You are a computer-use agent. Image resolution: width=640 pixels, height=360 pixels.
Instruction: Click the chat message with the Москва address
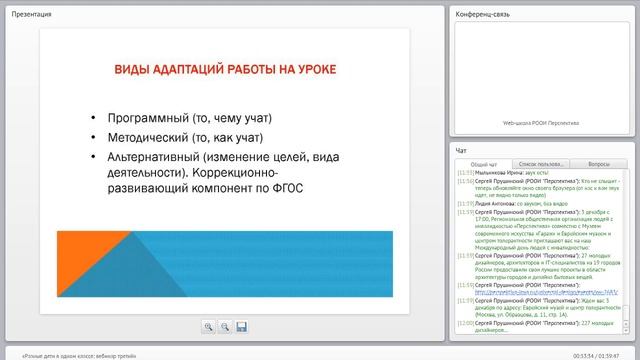[539, 308]
